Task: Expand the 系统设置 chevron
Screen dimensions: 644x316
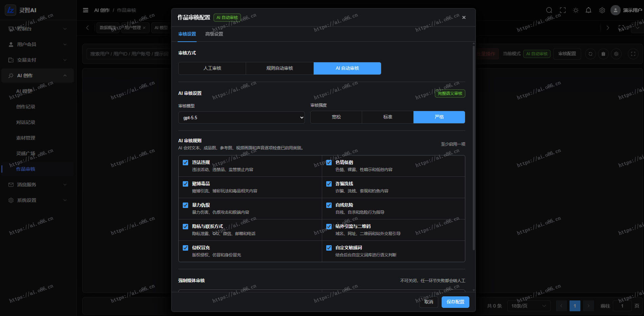Action: (x=65, y=200)
